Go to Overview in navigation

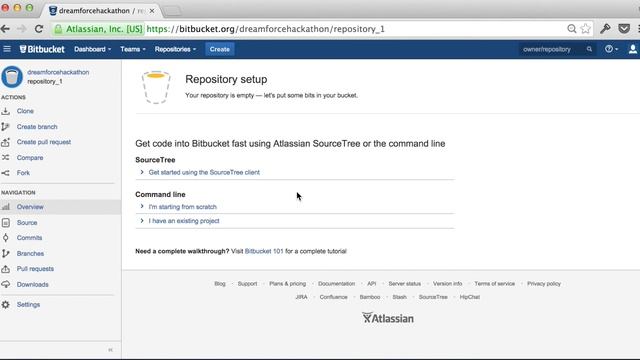pyautogui.click(x=30, y=207)
